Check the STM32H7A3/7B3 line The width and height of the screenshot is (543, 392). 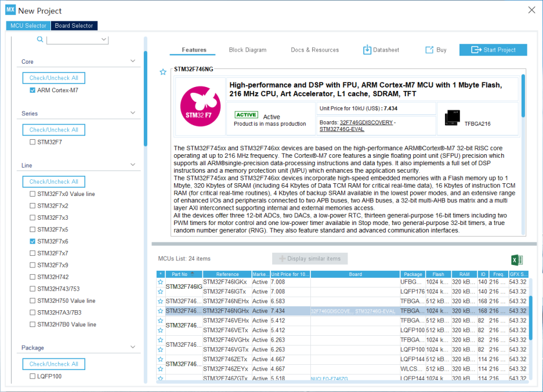[32, 313]
